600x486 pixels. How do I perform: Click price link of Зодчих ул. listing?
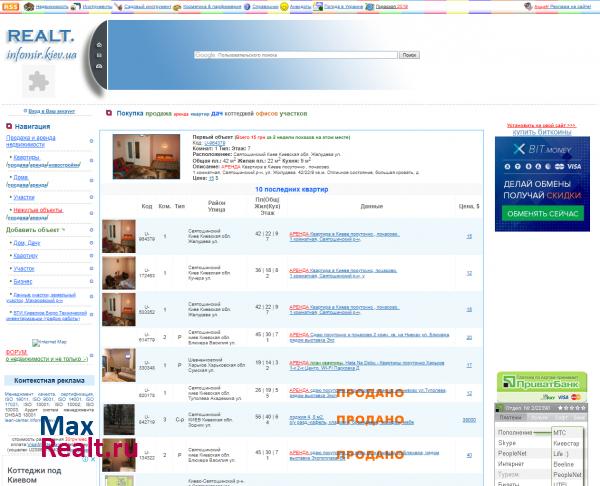click(469, 420)
